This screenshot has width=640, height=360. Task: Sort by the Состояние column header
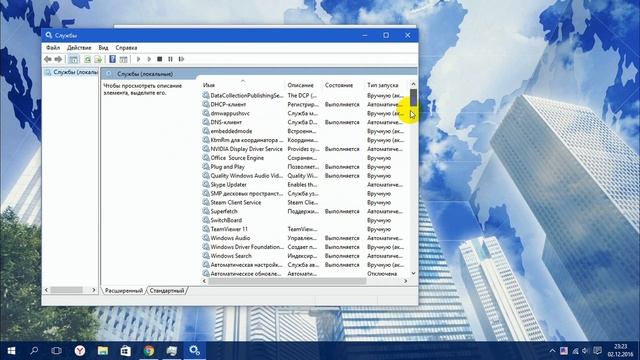(343, 85)
